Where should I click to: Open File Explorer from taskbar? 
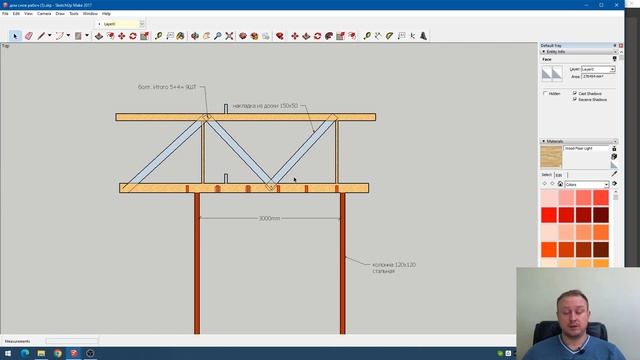41,353
